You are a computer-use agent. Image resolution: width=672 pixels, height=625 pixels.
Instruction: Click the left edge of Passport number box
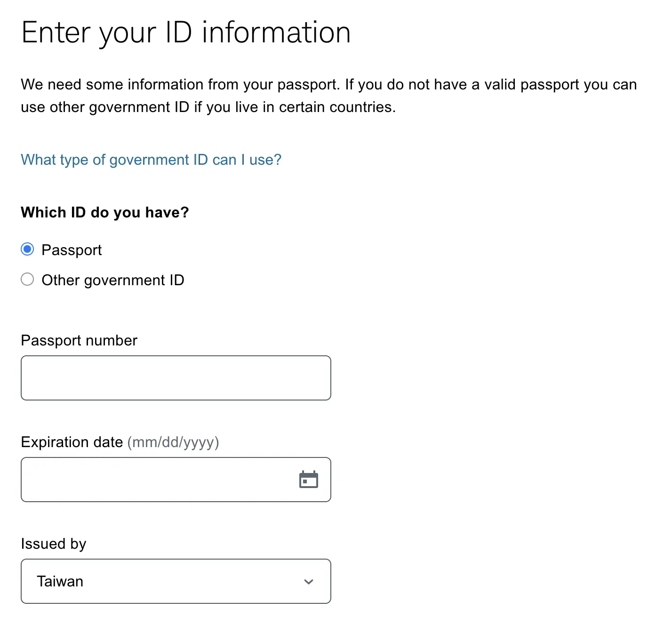click(x=27, y=378)
